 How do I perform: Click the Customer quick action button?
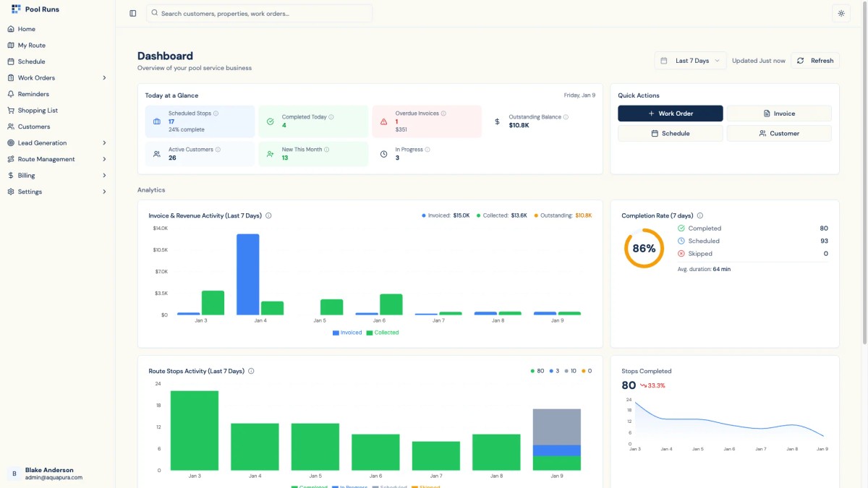pyautogui.click(x=779, y=134)
